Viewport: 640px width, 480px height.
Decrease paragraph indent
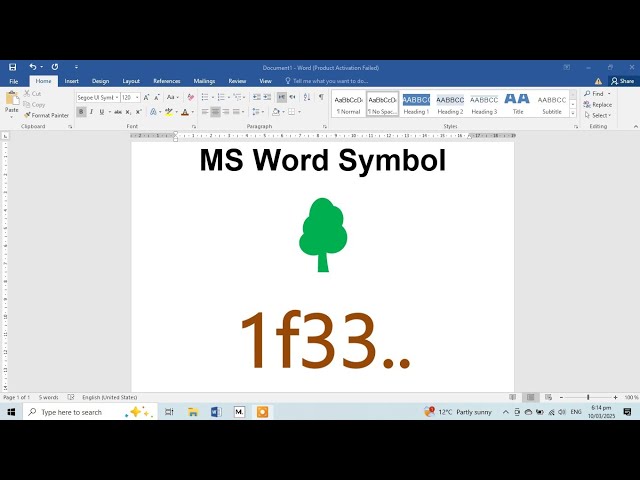pyautogui.click(x=257, y=97)
